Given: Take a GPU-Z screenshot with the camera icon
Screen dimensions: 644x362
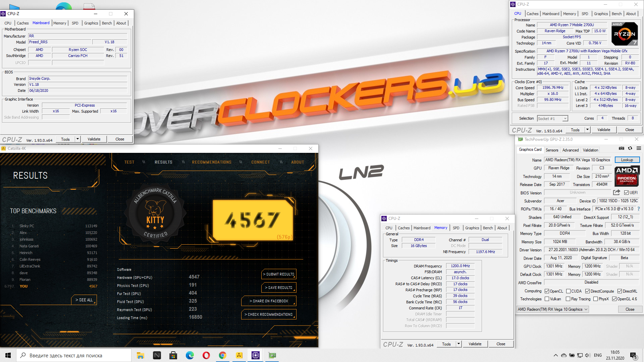Looking at the screenshot, I should tap(622, 148).
